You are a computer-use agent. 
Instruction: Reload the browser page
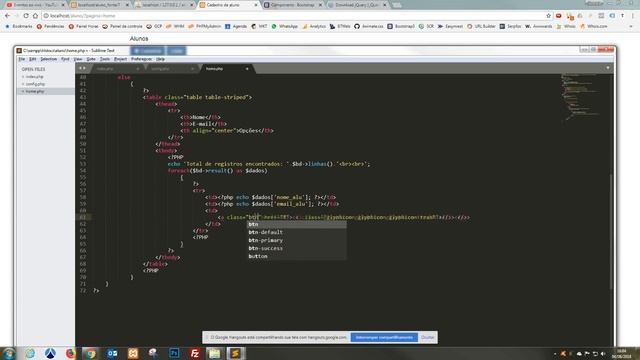coord(26,16)
